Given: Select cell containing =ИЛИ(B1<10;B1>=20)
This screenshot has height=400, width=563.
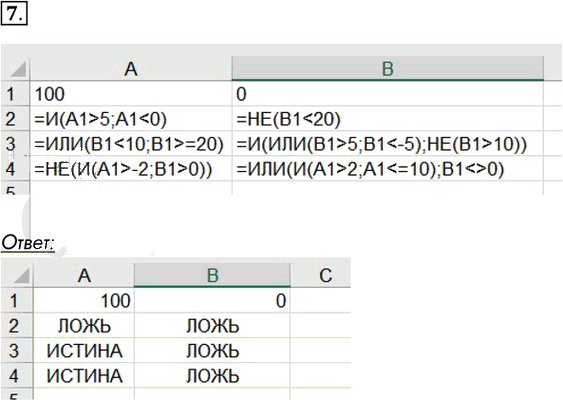Looking at the screenshot, I should (x=131, y=144).
